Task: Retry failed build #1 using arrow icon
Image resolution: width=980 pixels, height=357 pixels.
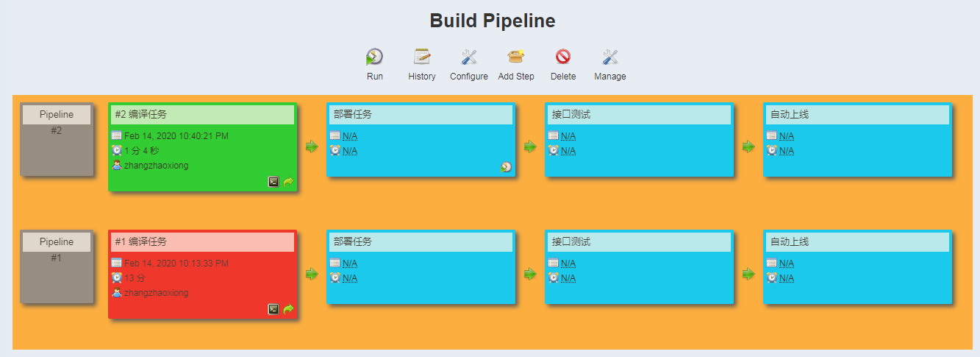Action: click(288, 309)
